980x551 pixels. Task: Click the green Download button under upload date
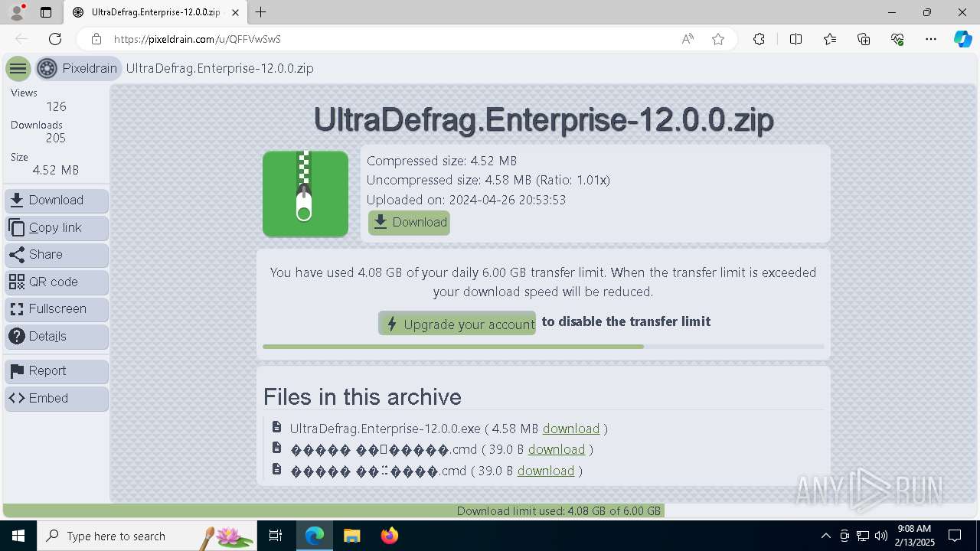[409, 223]
